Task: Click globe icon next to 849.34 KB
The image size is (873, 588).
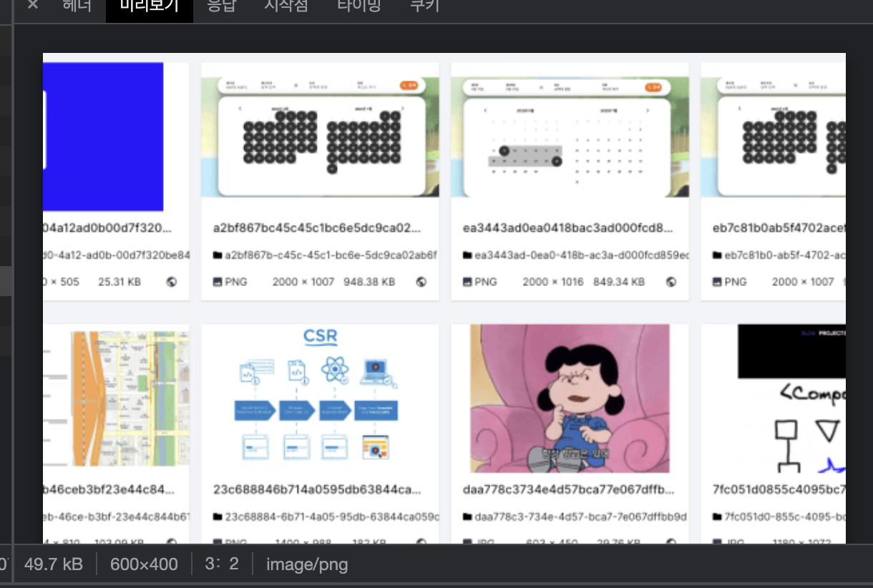Action: coord(670,282)
